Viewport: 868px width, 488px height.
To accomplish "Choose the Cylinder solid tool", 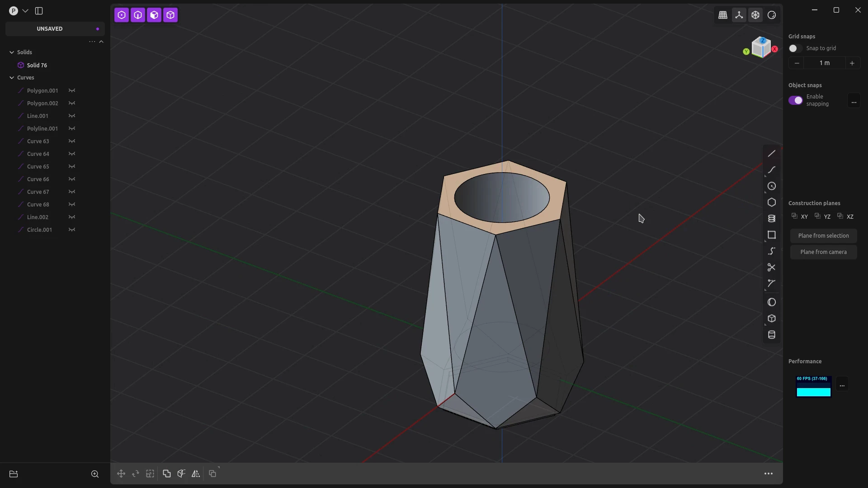I will tap(772, 335).
